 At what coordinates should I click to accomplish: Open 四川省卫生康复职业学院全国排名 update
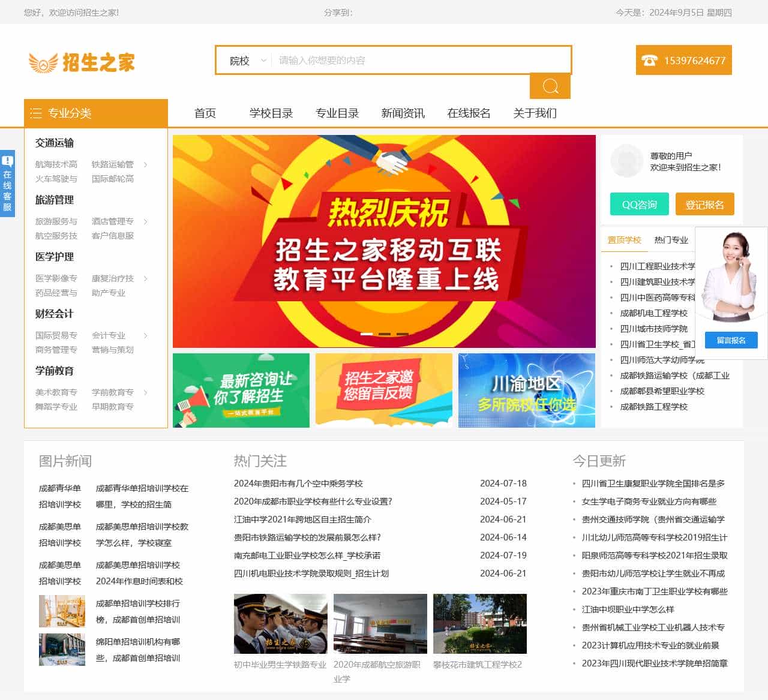coord(653,483)
